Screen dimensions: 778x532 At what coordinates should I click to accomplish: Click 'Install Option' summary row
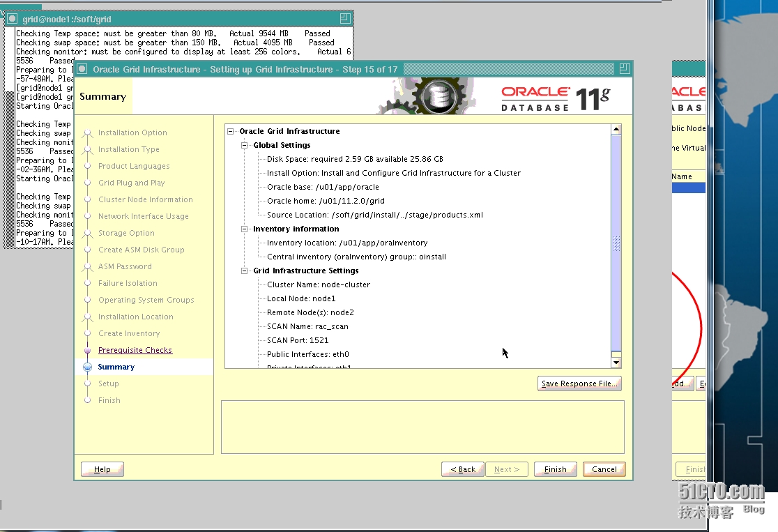click(393, 173)
